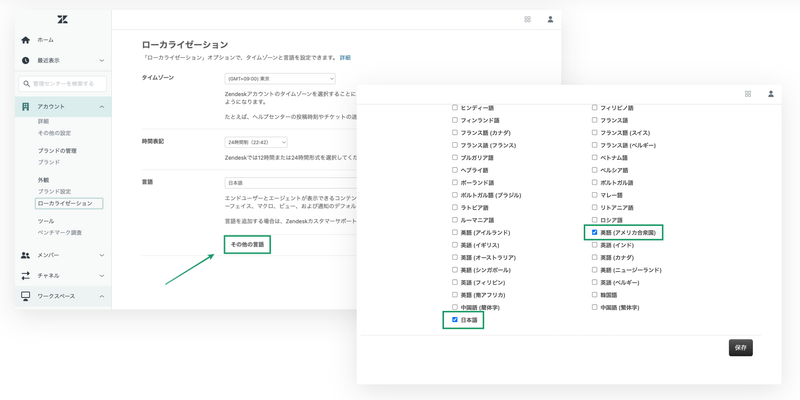Click the monitor icon beside ワークスペース
Image resolution: width=800 pixels, height=400 pixels.
click(x=26, y=296)
